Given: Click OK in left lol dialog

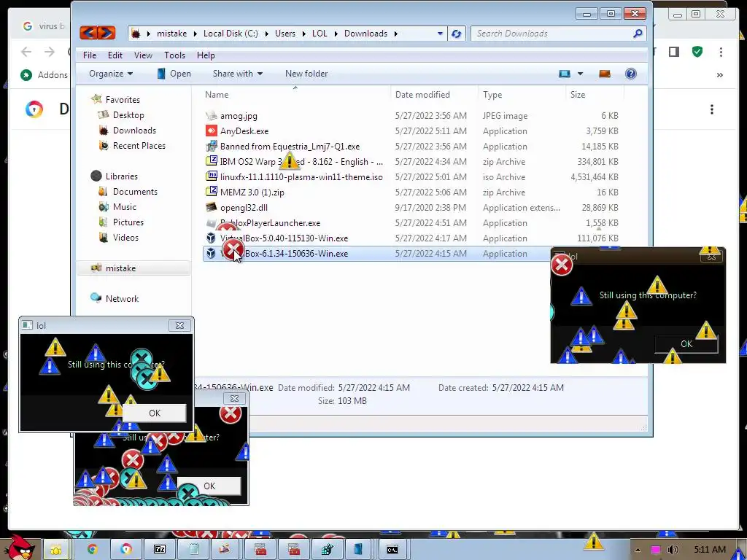Looking at the screenshot, I should click(155, 413).
